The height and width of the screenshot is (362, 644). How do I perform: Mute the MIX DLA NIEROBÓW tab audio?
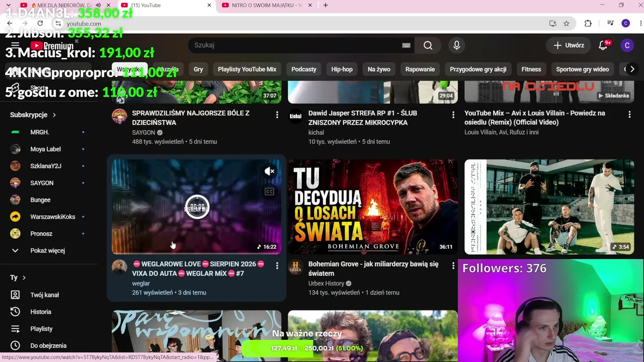98,5
